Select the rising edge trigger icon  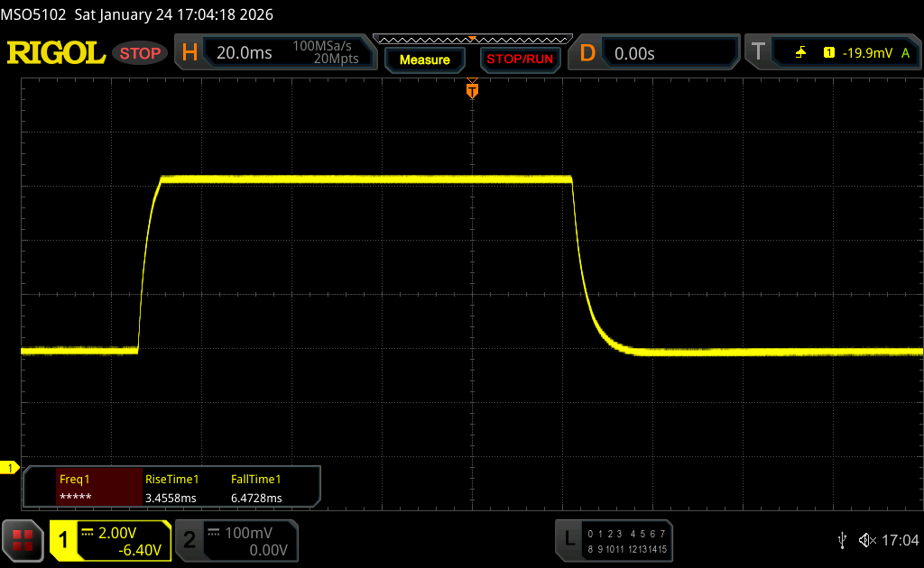[x=800, y=53]
